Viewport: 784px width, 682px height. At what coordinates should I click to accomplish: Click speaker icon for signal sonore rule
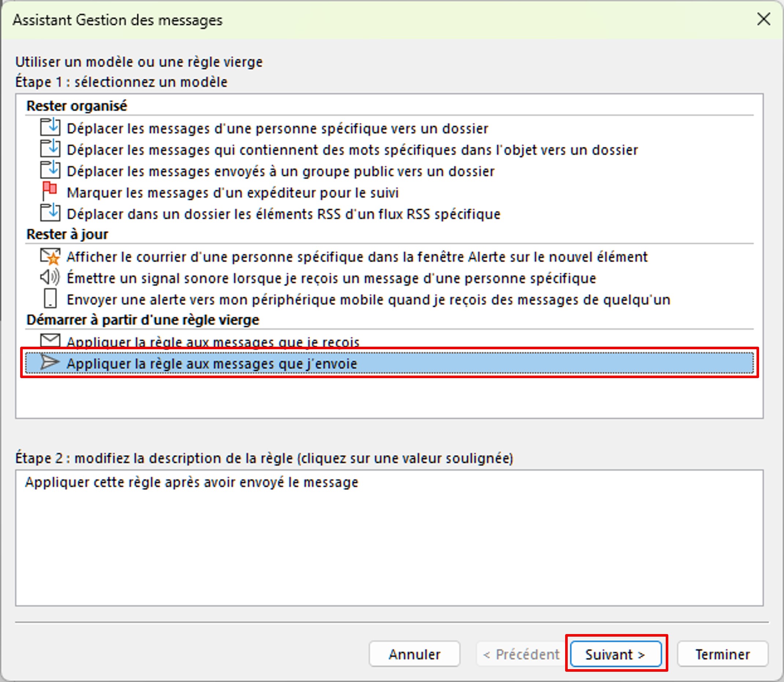(x=50, y=277)
